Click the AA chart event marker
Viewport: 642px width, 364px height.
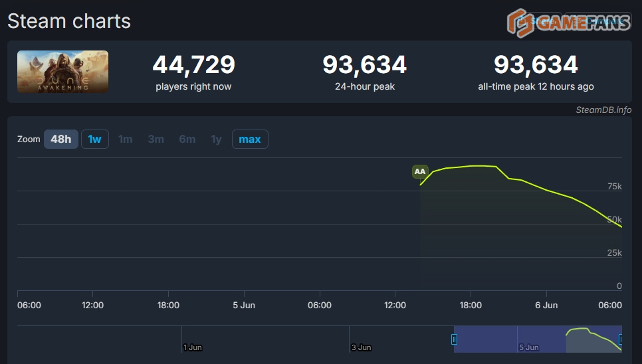coord(420,171)
